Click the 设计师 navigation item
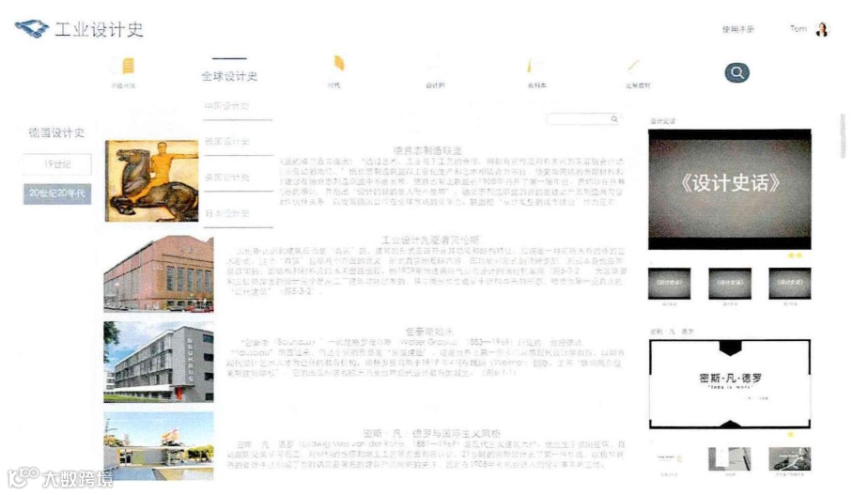The image size is (868, 495). (435, 85)
